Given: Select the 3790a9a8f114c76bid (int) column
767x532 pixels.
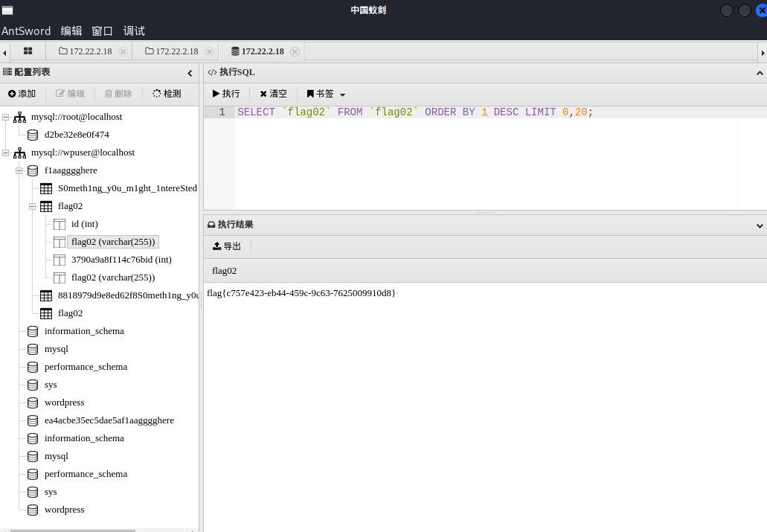Looking at the screenshot, I should 121,260.
